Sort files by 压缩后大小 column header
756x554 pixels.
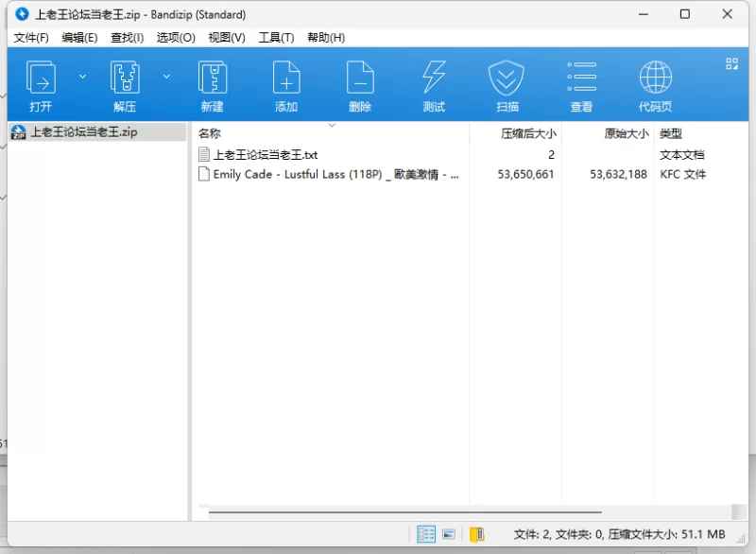pos(527,134)
